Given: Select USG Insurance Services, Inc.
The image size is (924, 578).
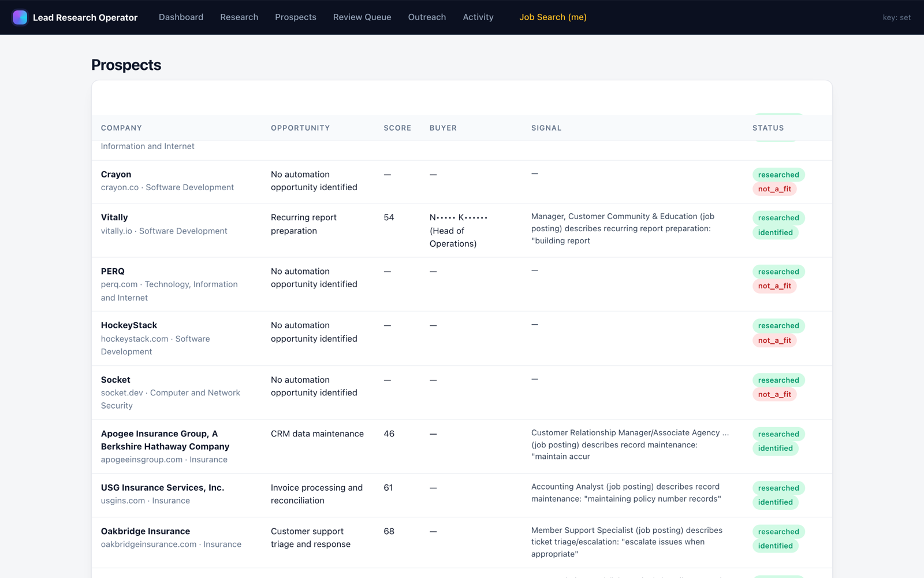Looking at the screenshot, I should 162,488.
